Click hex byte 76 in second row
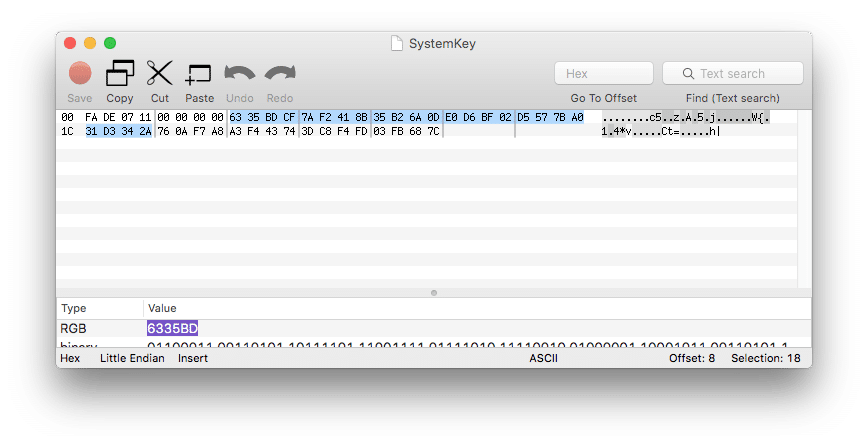 click(x=163, y=131)
